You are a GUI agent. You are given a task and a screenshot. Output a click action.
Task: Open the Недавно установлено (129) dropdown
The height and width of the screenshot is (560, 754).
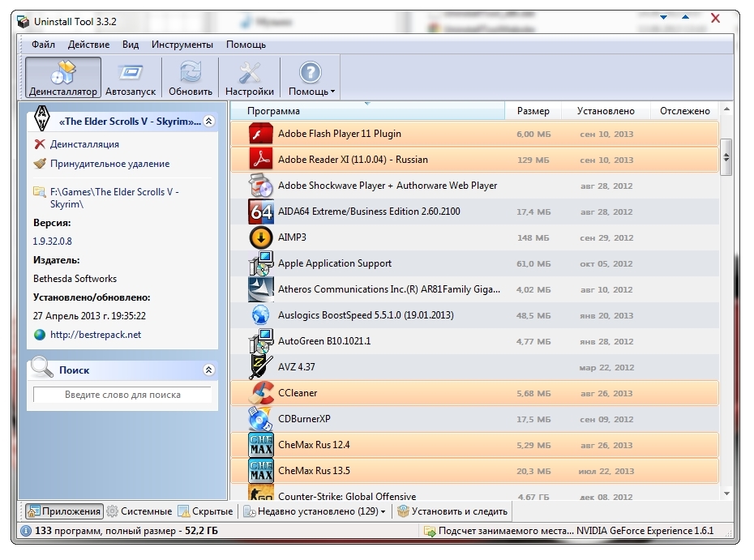pos(315,511)
